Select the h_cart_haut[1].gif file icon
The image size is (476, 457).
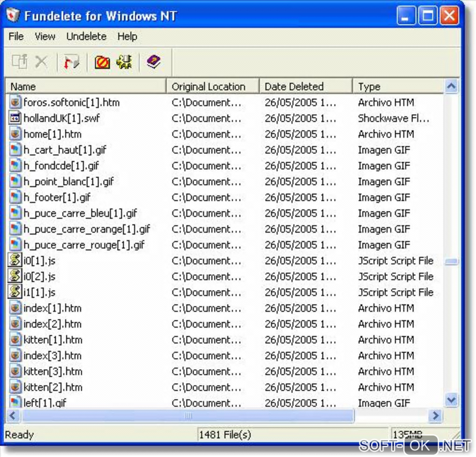pos(15,150)
